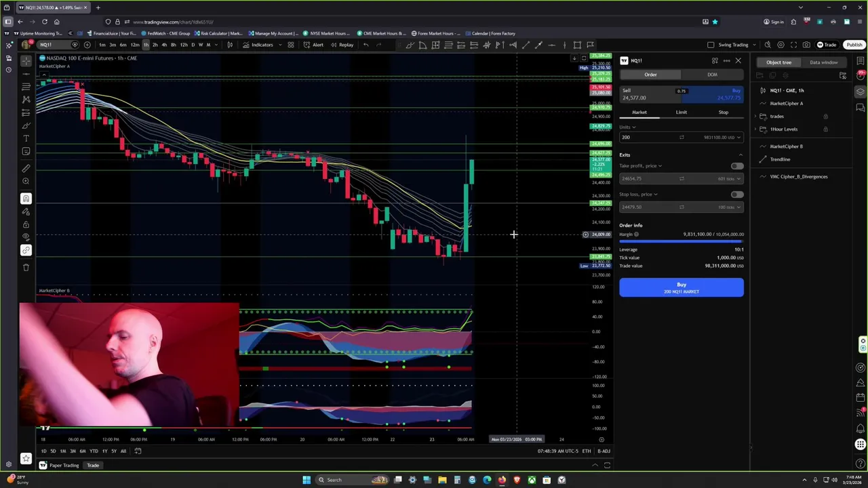Switch to the DOM tab
868x488 pixels.
click(712, 75)
